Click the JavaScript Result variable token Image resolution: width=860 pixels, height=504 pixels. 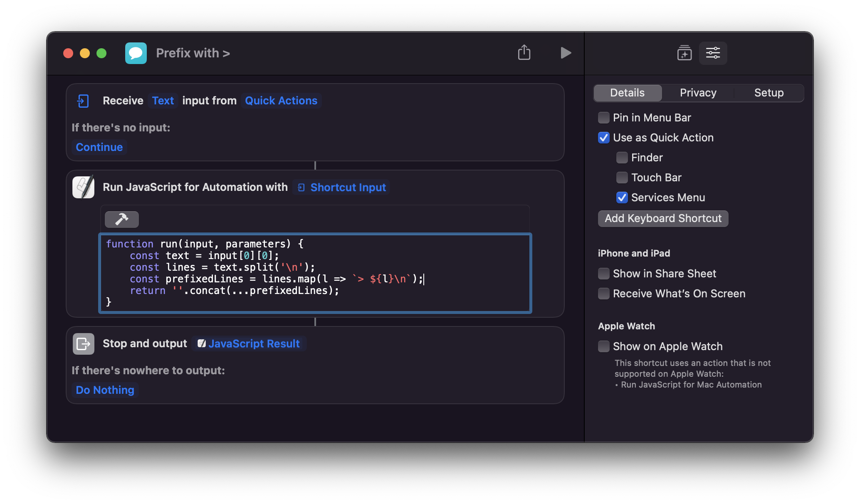click(249, 343)
